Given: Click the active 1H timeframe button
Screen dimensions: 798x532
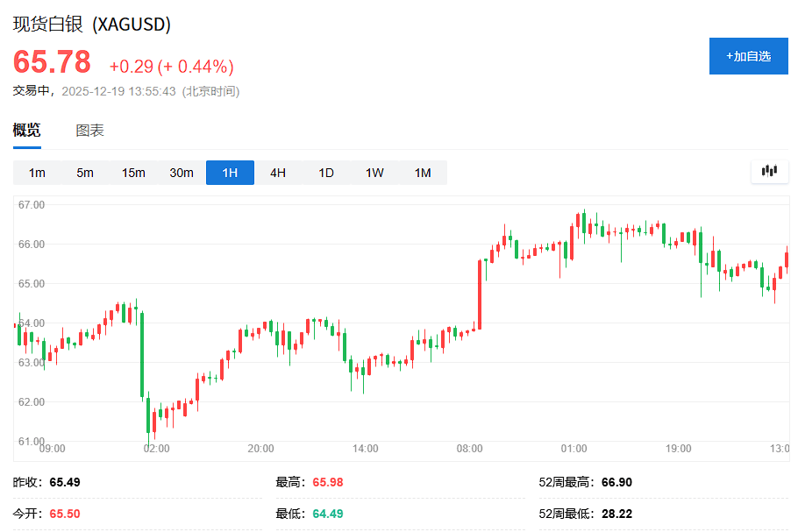Looking at the screenshot, I should tap(230, 173).
